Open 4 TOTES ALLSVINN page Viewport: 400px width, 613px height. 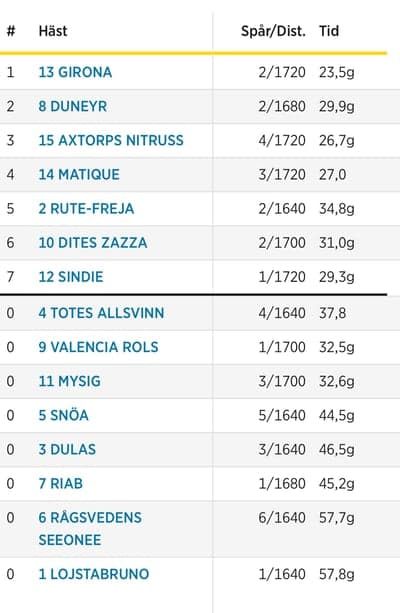tap(101, 313)
